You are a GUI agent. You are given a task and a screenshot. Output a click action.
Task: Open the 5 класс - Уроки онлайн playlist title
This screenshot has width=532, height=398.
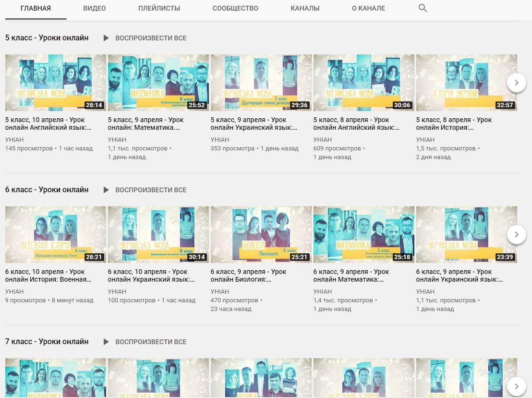pyautogui.click(x=47, y=38)
